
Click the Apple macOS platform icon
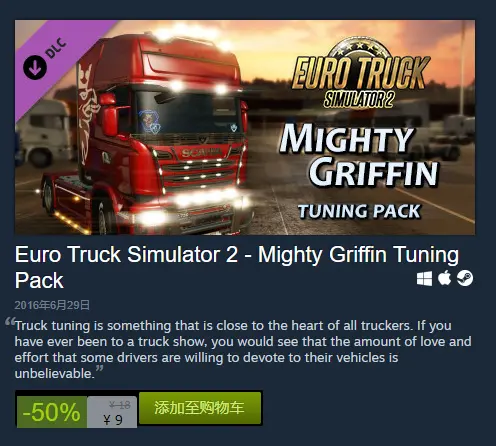444,278
